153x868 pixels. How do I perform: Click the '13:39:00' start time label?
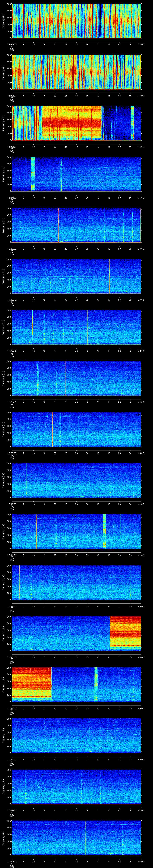coord(12,453)
